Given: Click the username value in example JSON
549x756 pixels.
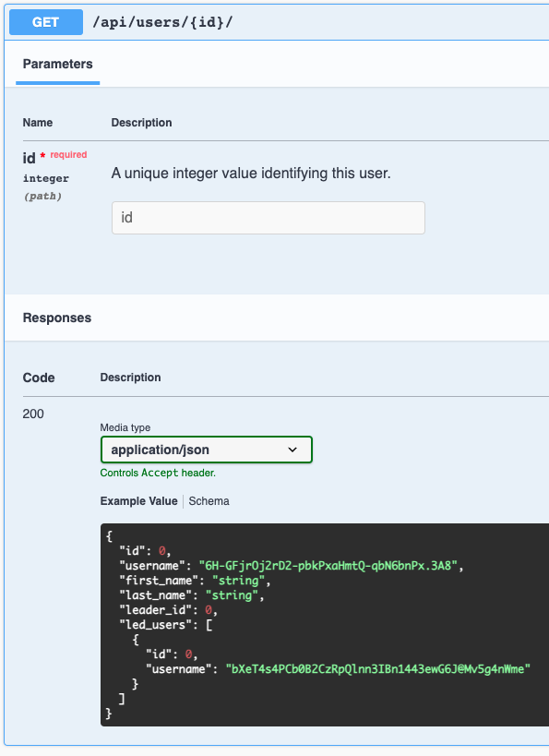Looking at the screenshot, I should 328,566.
